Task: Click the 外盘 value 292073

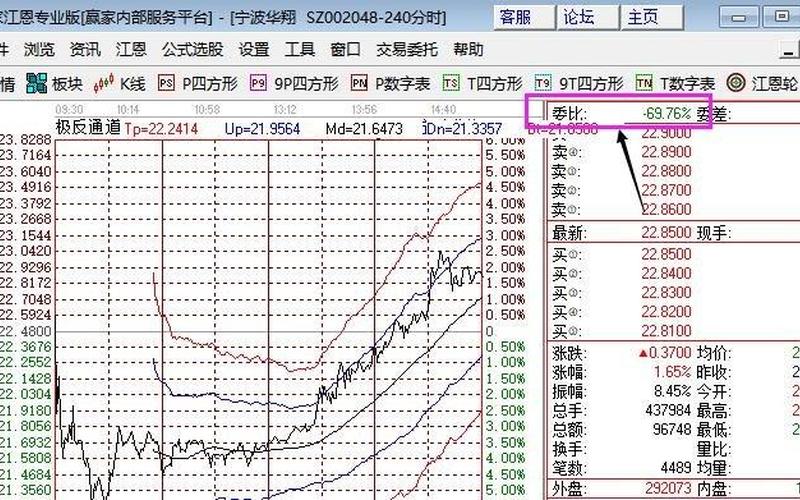Action: (668, 489)
